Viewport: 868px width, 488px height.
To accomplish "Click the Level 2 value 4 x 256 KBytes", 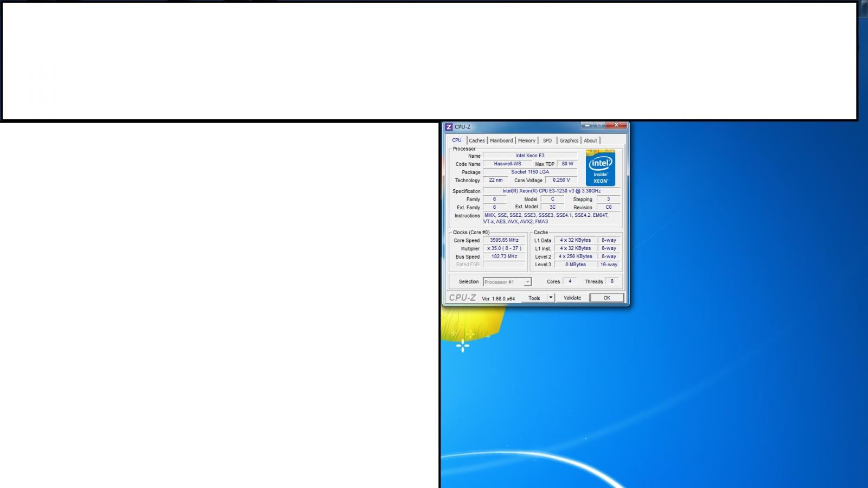I will [x=575, y=256].
